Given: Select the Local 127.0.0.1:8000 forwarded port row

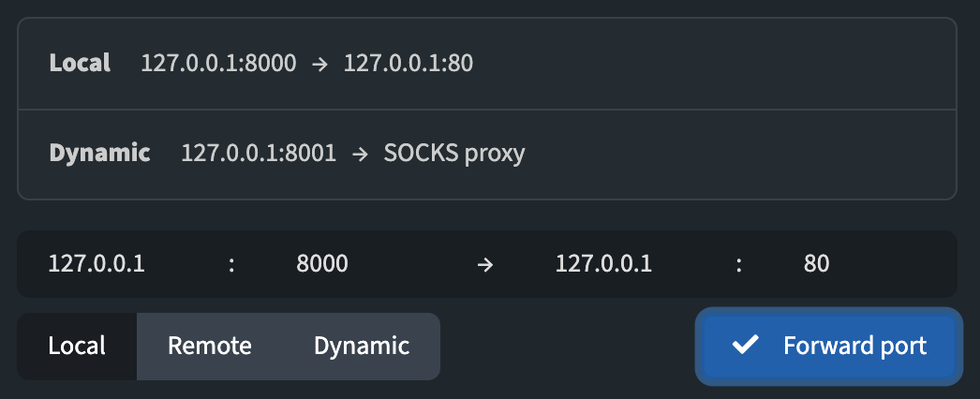Looking at the screenshot, I should pos(487,64).
